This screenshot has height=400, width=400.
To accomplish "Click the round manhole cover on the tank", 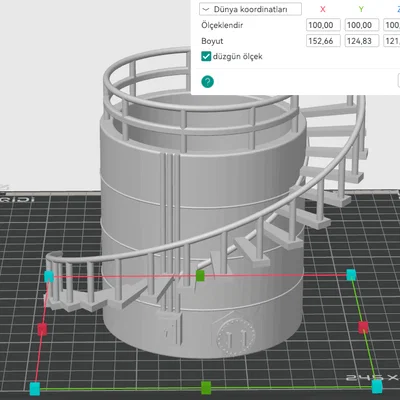I will click(x=234, y=337).
